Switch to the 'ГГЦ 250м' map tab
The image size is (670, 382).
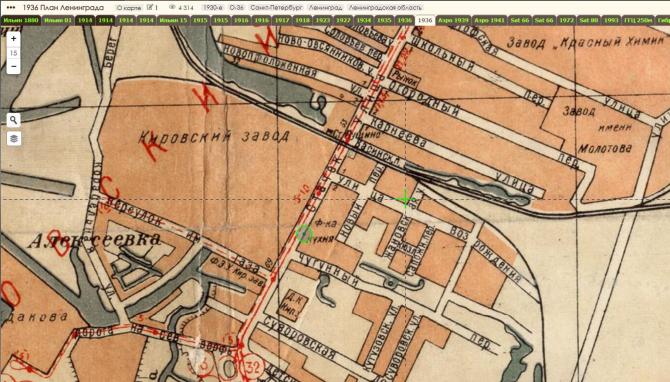[638, 20]
